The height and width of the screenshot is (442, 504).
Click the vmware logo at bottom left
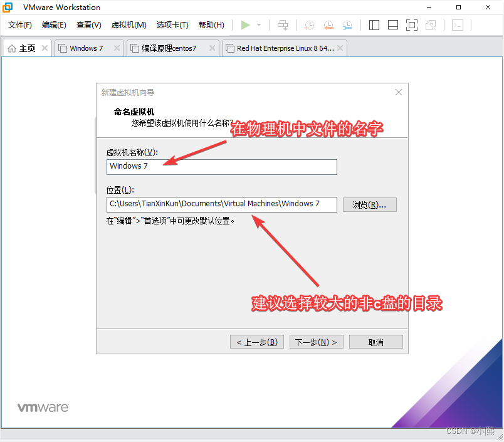(43, 408)
